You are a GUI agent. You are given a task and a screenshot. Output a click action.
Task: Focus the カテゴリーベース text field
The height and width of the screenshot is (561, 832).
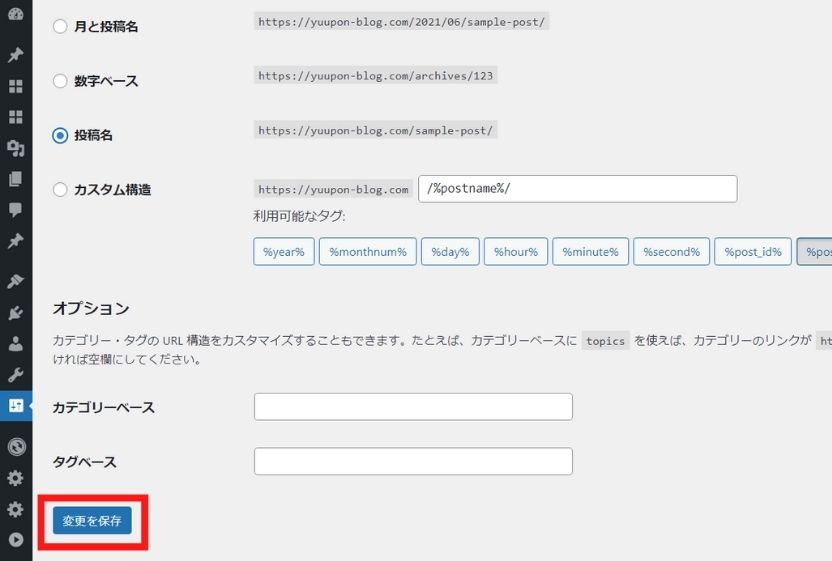[413, 407]
